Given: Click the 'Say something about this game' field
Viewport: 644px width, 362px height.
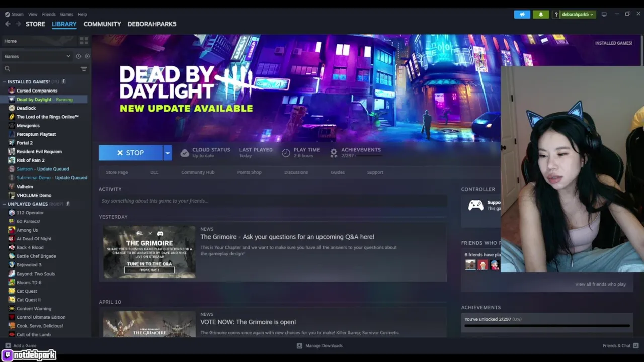Looking at the screenshot, I should (x=273, y=201).
